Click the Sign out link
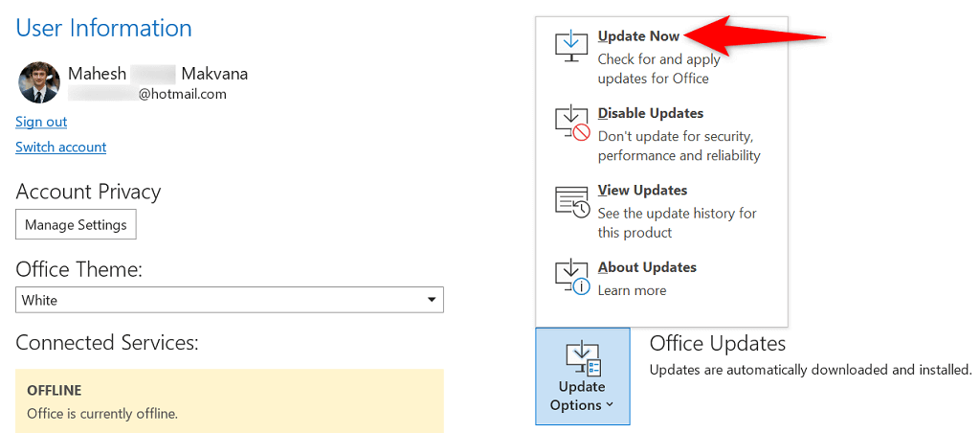980x433 pixels. 41,122
